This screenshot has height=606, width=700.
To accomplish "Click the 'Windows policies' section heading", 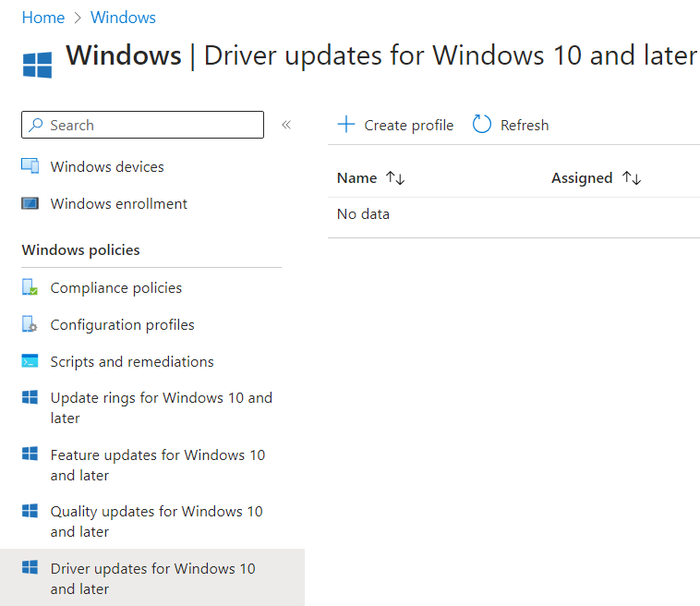I will pos(80,250).
